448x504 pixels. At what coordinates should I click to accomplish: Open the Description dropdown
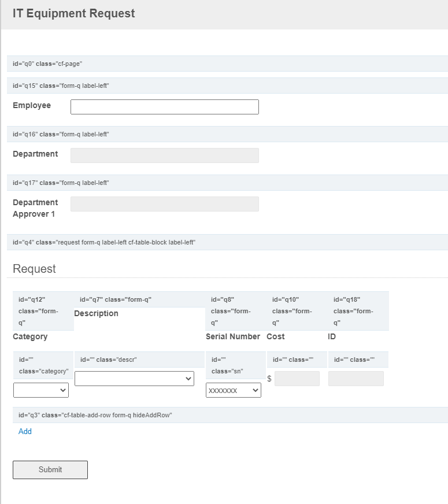pos(134,379)
